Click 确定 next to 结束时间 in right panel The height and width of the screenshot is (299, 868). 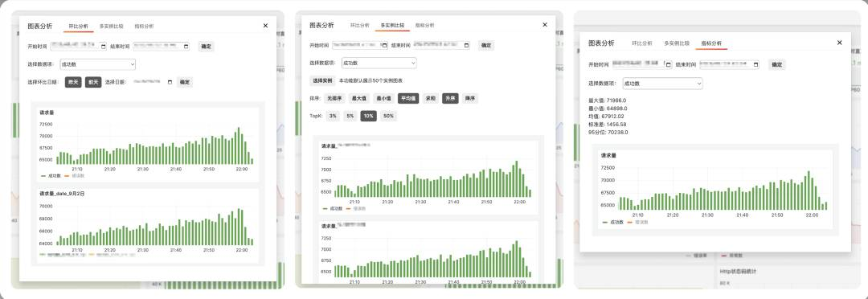click(776, 65)
